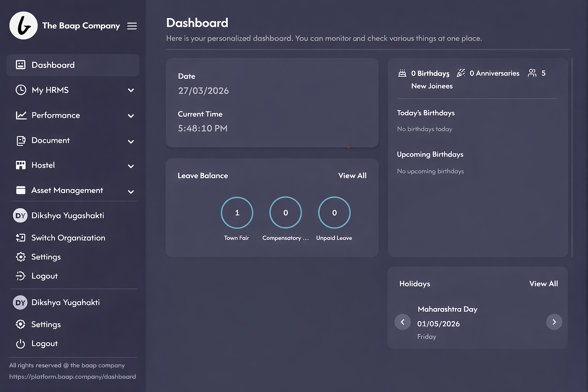Viewport: 588px width, 392px height.
Task: Click the Hostel building icon
Action: [21, 165]
